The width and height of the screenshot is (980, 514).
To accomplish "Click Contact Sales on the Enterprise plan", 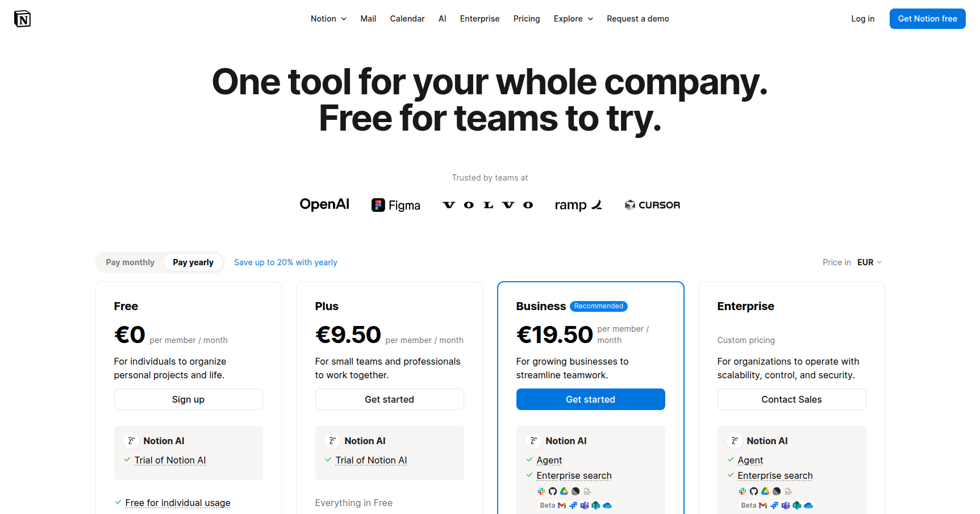I will (791, 399).
